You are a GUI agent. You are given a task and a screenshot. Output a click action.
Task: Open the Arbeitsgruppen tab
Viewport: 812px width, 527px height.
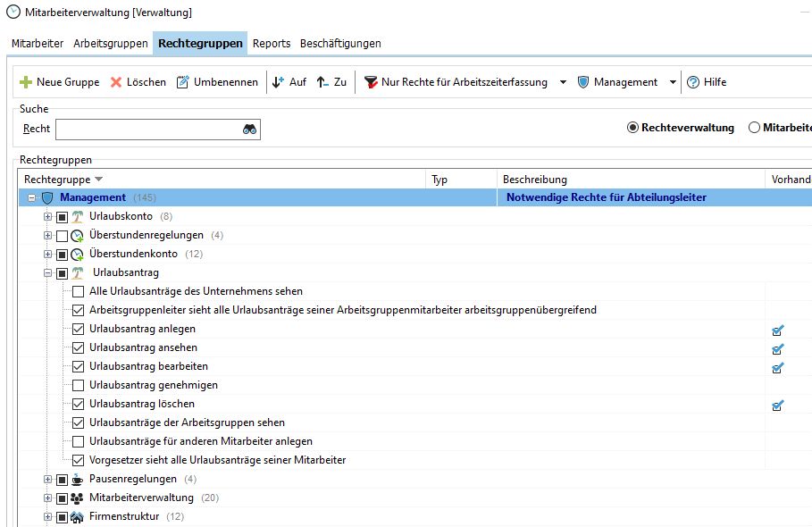pos(110,42)
